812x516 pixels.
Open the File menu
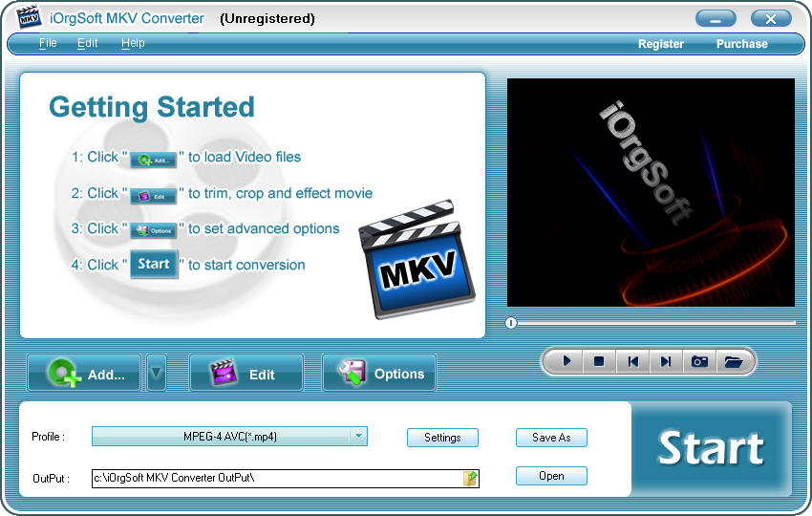[48, 43]
